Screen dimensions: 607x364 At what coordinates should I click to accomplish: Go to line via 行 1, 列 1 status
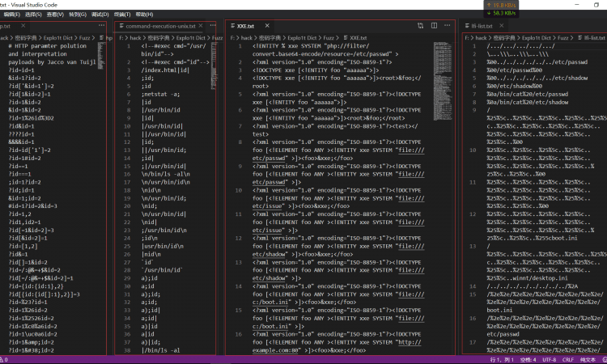pyautogui.click(x=502, y=360)
